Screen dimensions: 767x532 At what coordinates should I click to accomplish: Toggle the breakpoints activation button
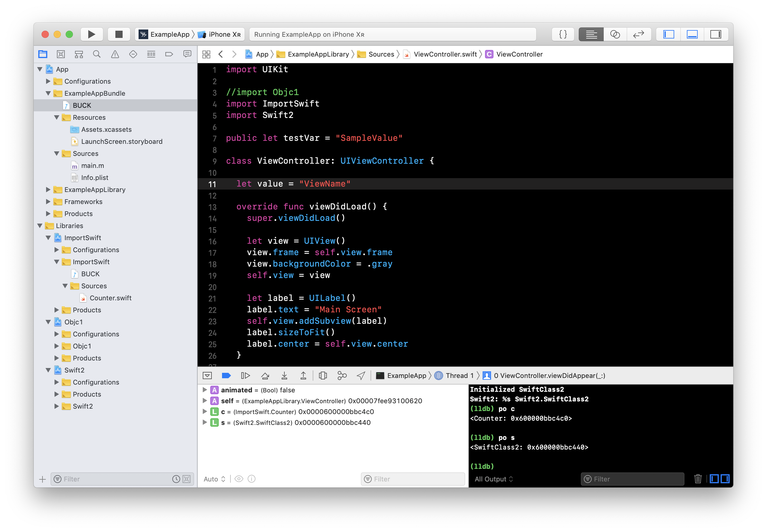226,376
